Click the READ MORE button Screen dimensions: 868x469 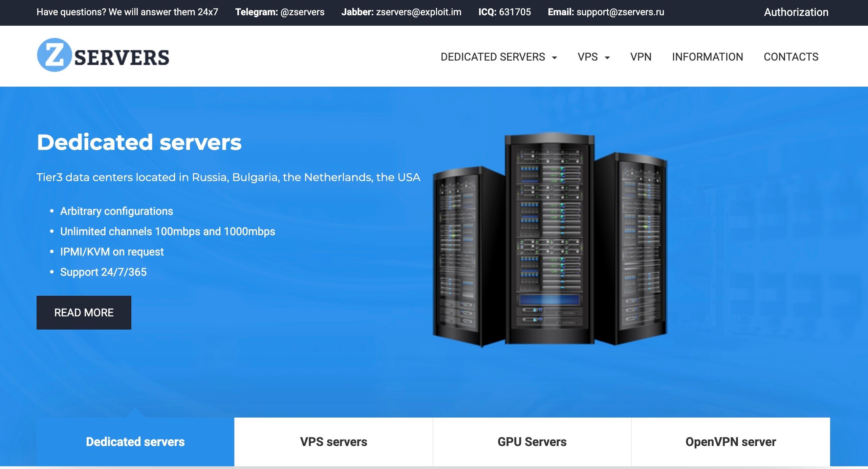[84, 312]
